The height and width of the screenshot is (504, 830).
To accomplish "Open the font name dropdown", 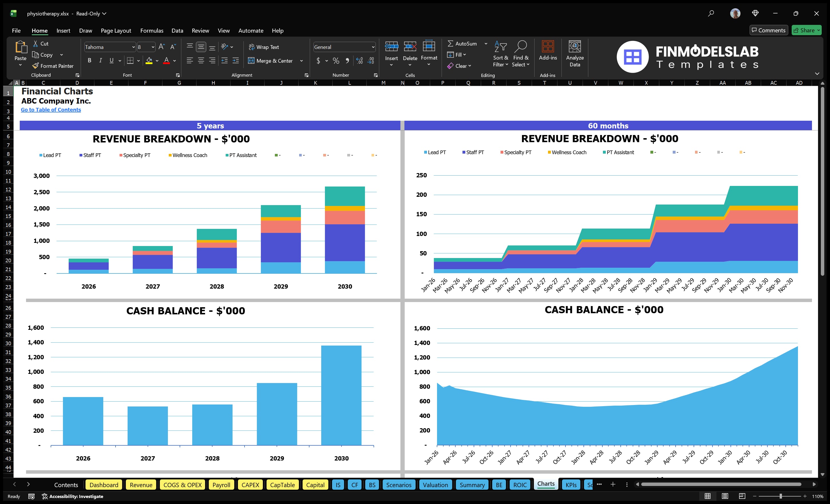I will point(134,47).
